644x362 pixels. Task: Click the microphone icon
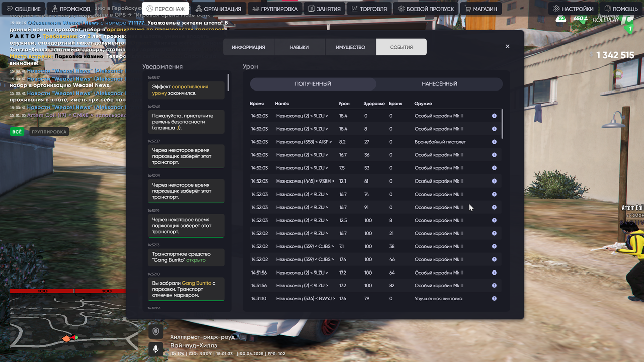(156, 349)
